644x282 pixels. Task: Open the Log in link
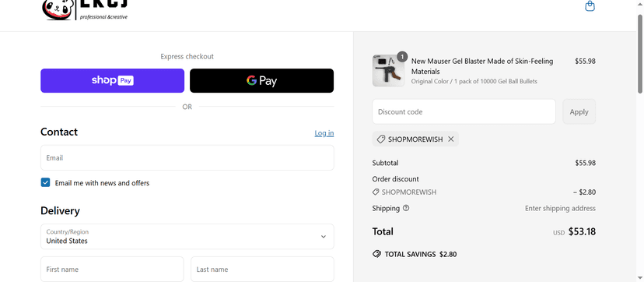324,133
